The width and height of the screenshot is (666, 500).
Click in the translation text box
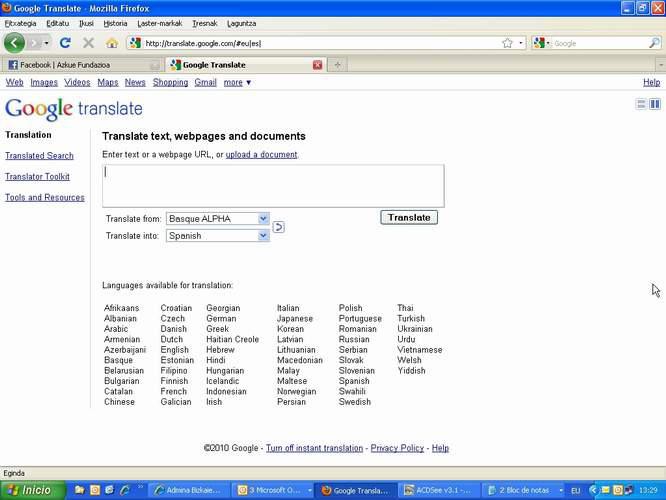tap(273, 186)
